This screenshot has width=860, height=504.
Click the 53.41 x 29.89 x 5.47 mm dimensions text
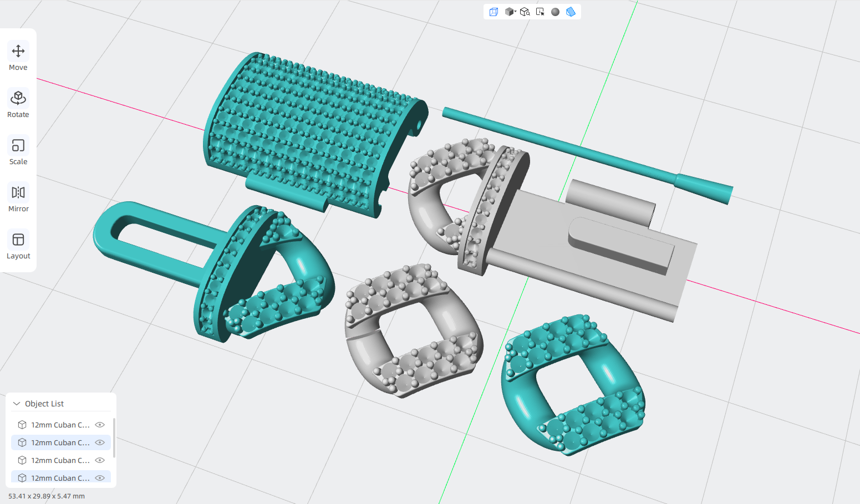[x=47, y=496]
